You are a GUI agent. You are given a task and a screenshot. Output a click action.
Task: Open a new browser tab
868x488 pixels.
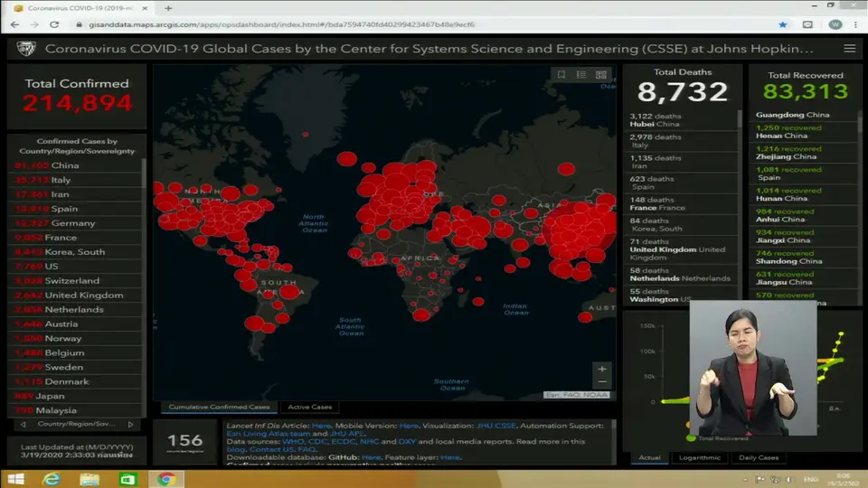pyautogui.click(x=168, y=8)
